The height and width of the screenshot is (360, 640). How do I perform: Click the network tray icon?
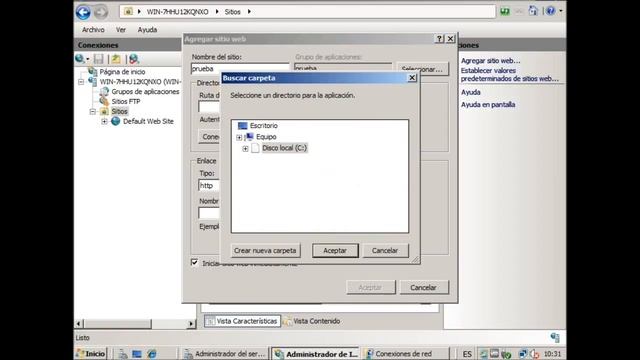coord(523,354)
